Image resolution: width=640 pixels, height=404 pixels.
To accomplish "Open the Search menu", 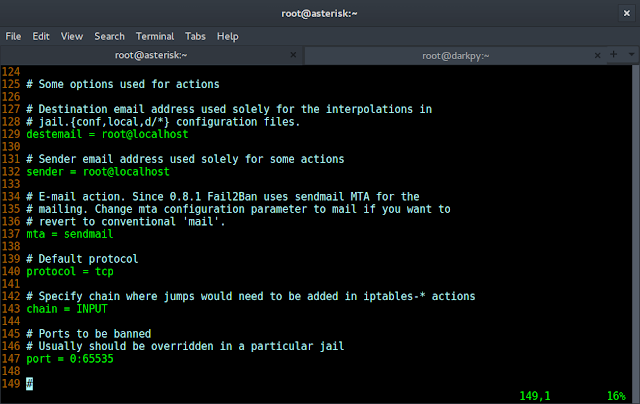I will coord(110,36).
